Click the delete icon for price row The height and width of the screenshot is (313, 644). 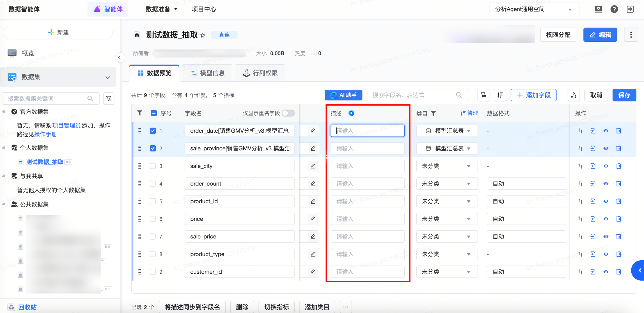click(x=619, y=219)
